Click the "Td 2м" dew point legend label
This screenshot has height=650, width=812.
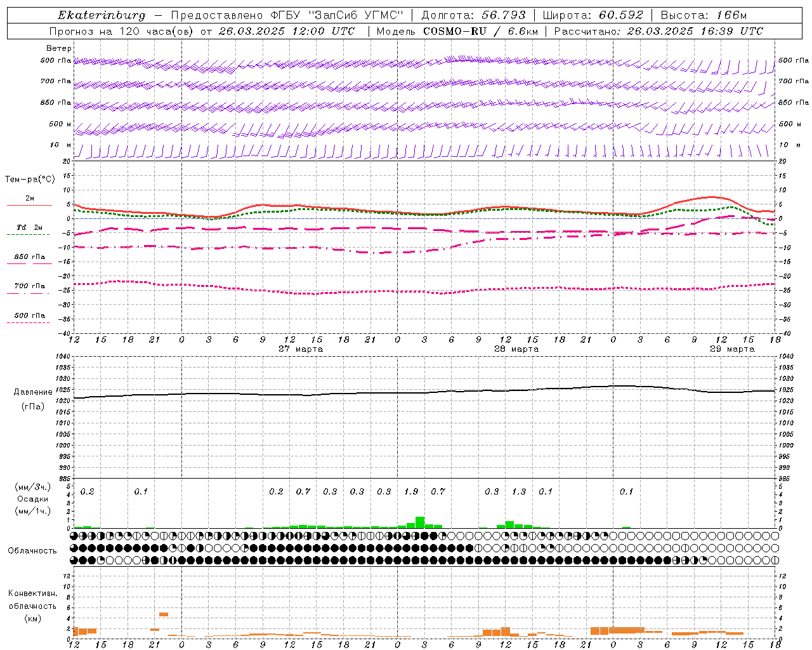tap(30, 227)
